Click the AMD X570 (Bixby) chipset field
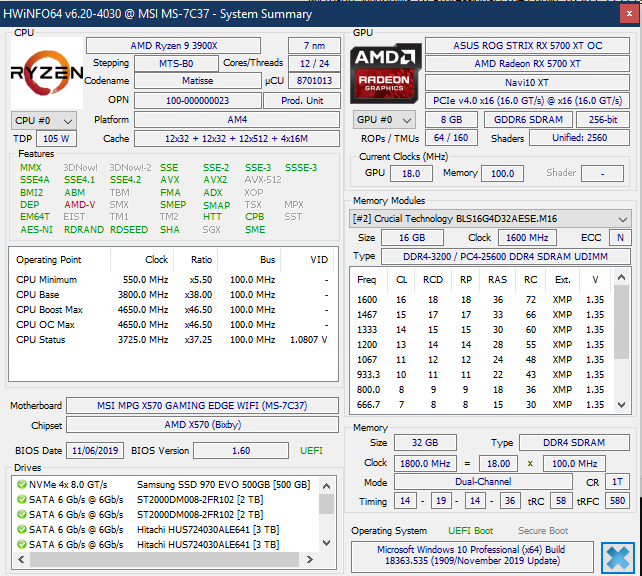The height and width of the screenshot is (576, 642). coord(202,425)
